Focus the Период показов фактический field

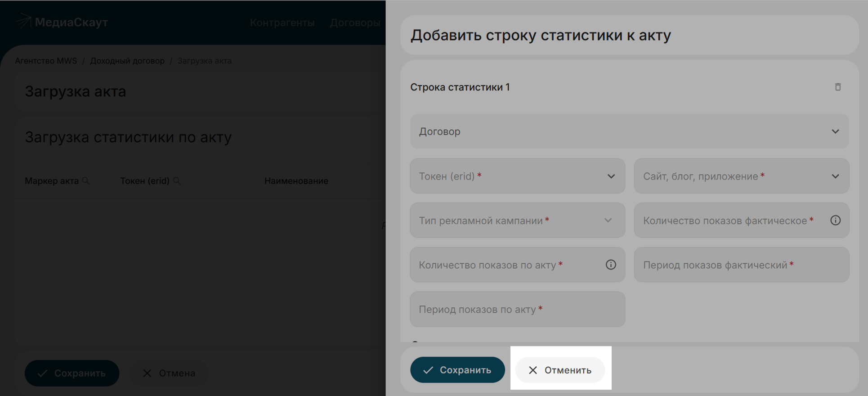coord(741,265)
